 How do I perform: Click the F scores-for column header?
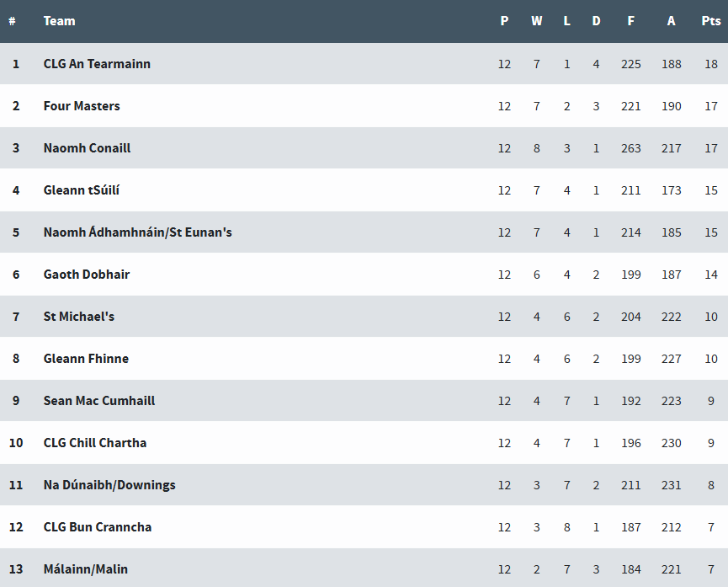tap(631, 21)
